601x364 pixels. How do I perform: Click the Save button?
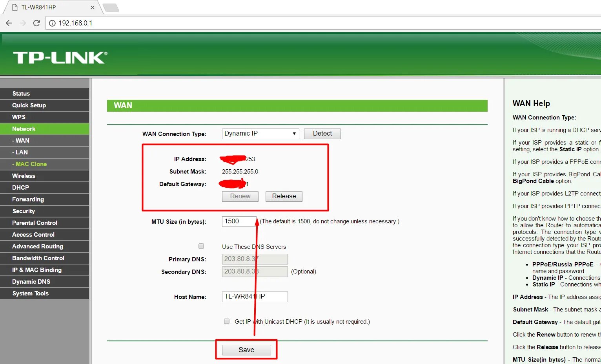coord(246,350)
